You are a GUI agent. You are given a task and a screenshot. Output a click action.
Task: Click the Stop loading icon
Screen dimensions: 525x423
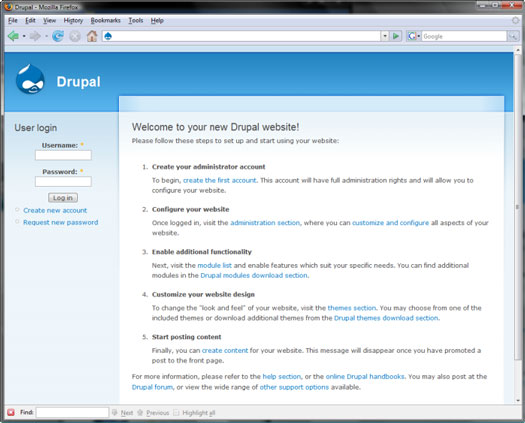pos(75,36)
